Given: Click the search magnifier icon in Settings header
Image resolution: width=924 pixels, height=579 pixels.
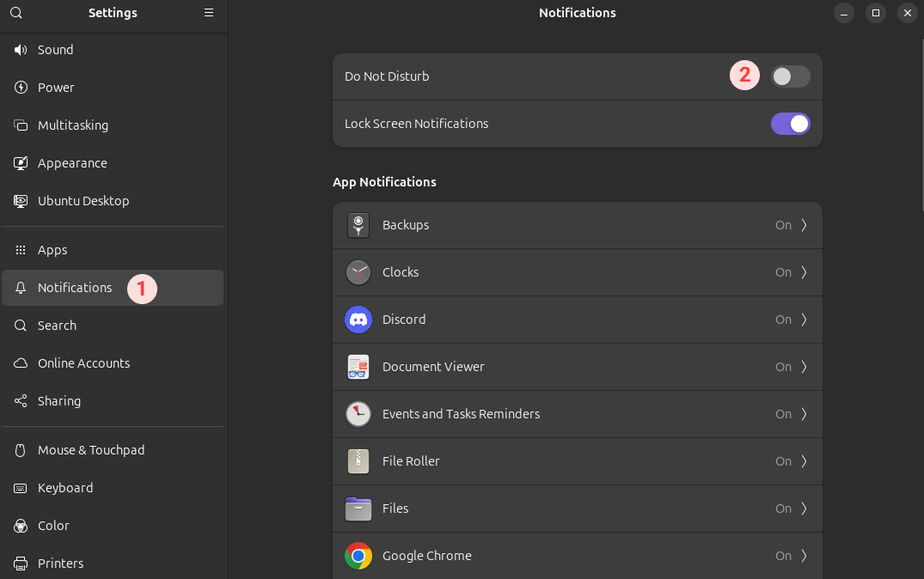Looking at the screenshot, I should coord(16,13).
